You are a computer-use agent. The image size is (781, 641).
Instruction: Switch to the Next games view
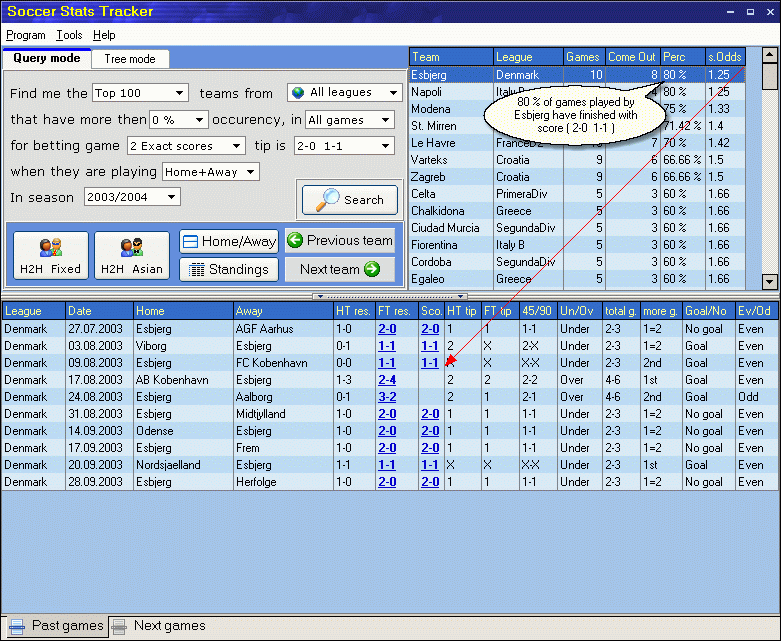pos(158,626)
